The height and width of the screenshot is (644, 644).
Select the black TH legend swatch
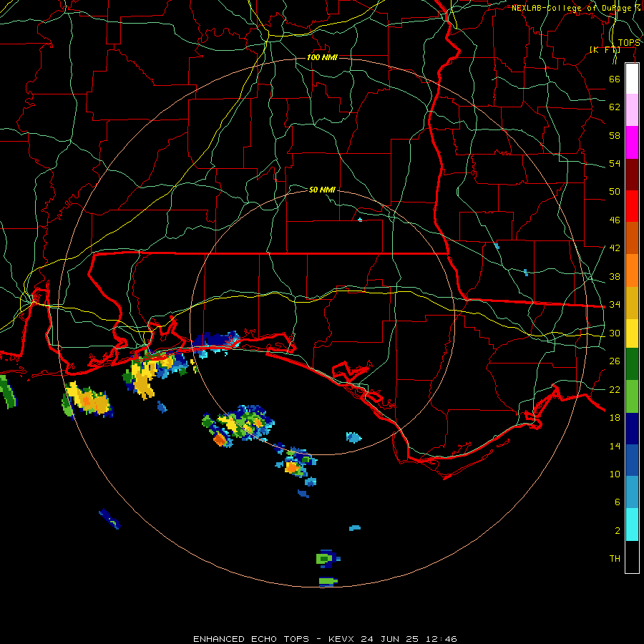[x=632, y=557]
